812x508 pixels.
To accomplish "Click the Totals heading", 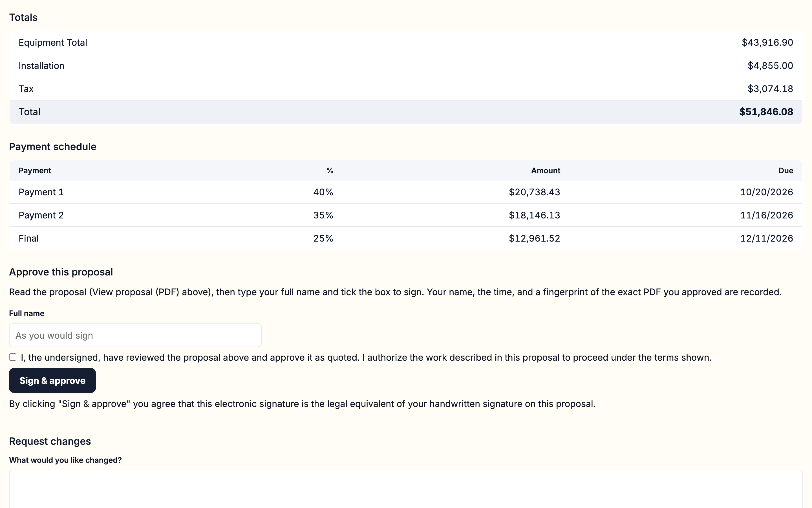I will [23, 17].
